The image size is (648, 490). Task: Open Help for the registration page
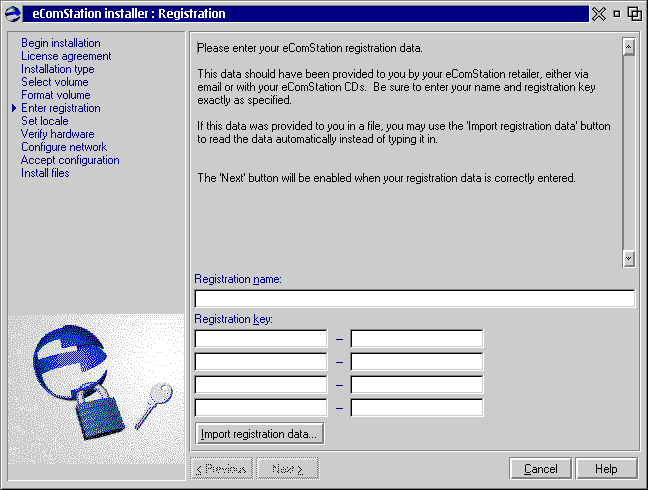[x=606, y=469]
